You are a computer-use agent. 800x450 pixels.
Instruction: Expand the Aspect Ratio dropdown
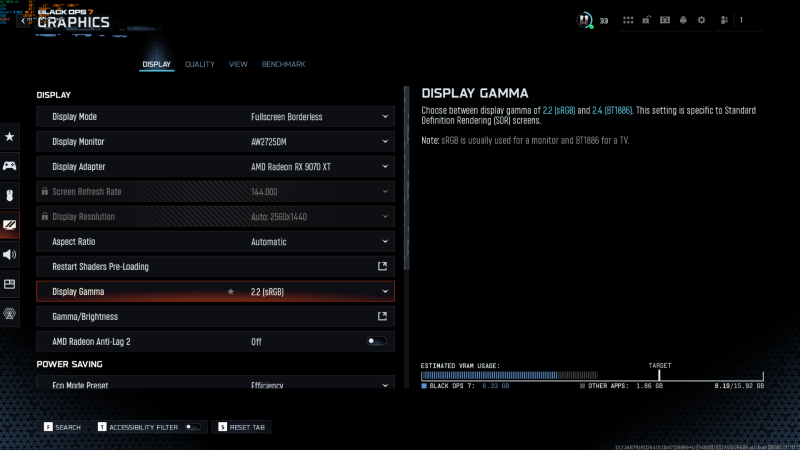click(x=385, y=242)
